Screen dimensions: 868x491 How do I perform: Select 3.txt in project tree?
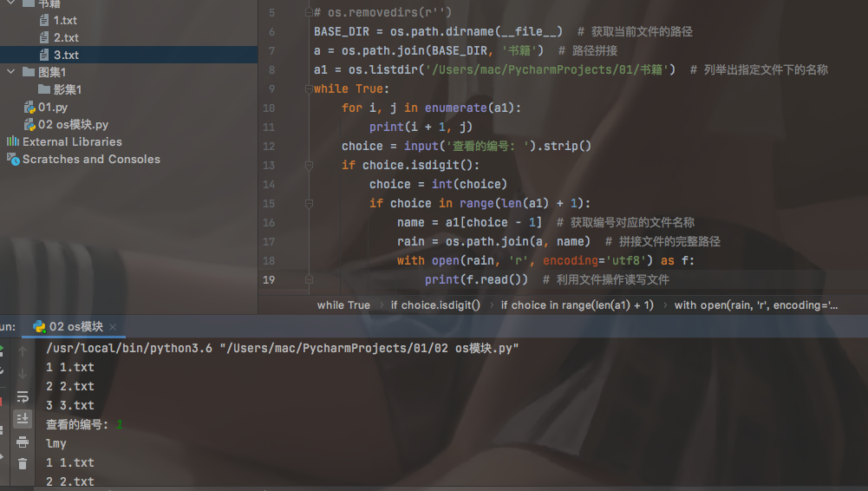[x=66, y=55]
